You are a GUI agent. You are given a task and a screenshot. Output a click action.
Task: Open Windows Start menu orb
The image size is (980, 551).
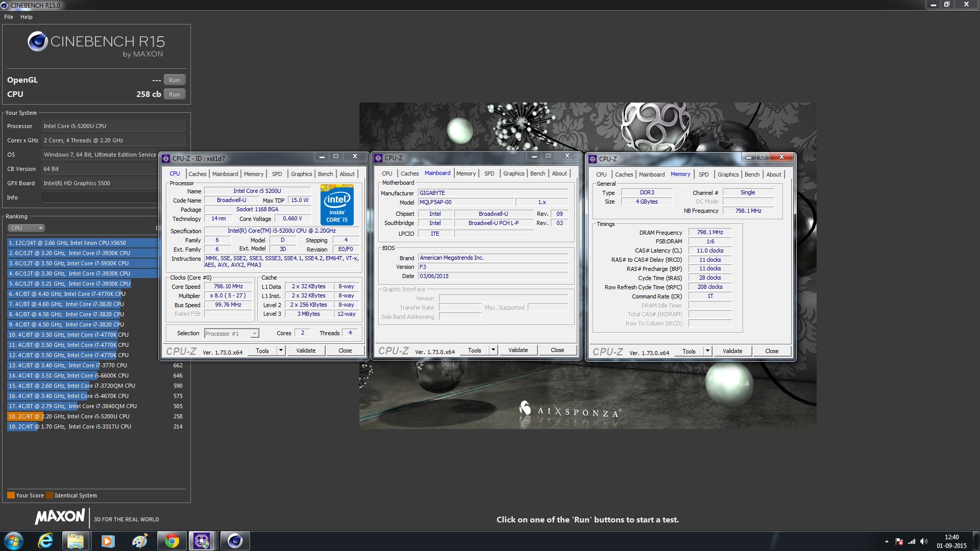coord(14,541)
